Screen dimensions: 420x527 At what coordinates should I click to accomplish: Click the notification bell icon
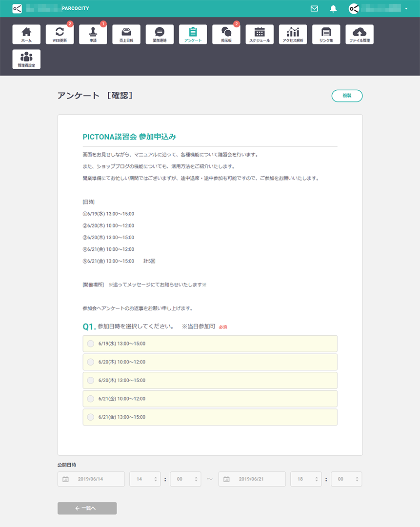coord(334,8)
